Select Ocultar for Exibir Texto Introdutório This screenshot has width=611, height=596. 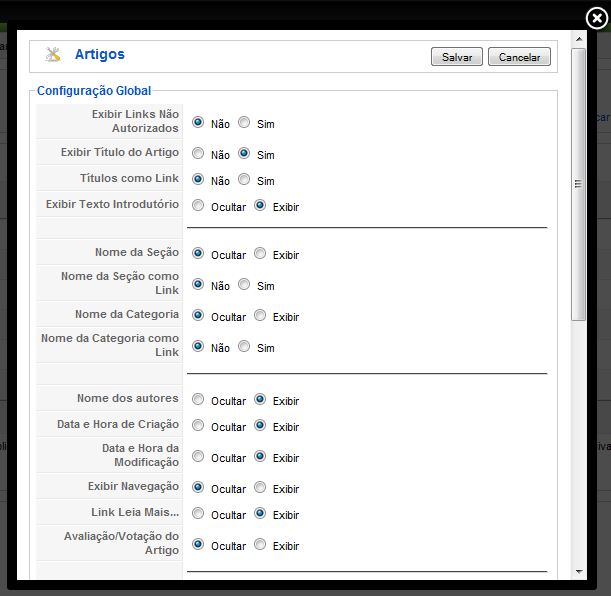click(x=198, y=205)
